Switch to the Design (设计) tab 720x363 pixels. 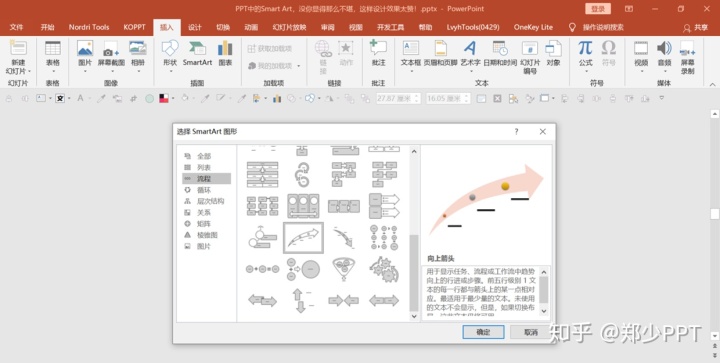coord(195,27)
